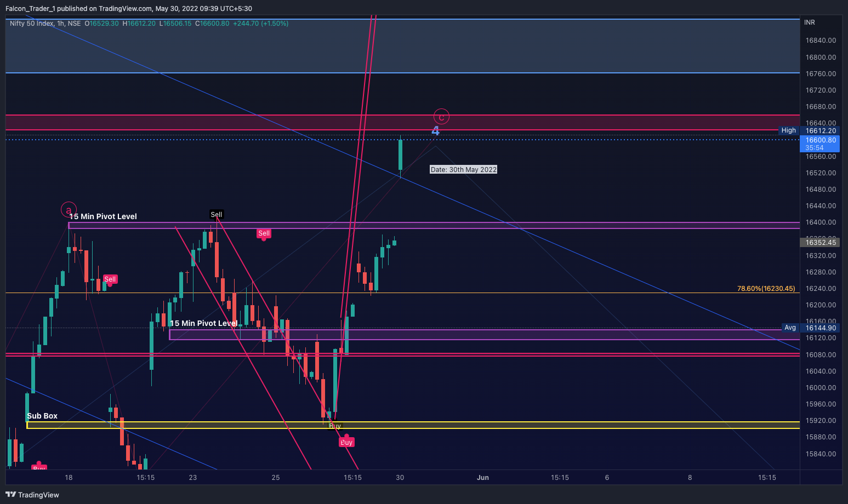The width and height of the screenshot is (848, 504).
Task: Click the 'Nifty 50 Index, 1h, NSE' title
Action: 45,24
